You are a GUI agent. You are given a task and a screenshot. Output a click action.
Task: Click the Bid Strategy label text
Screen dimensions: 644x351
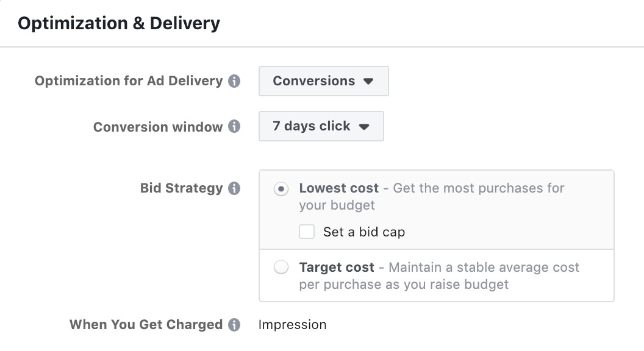(181, 188)
